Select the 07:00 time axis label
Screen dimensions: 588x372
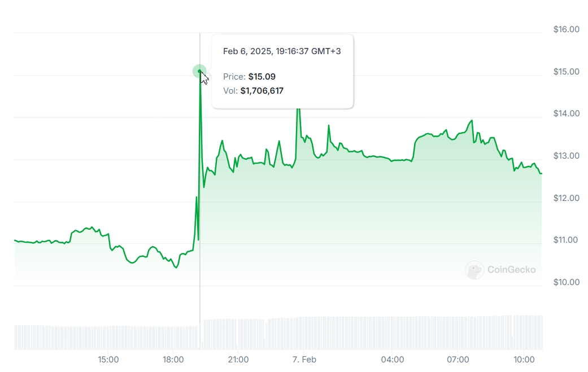tap(458, 359)
